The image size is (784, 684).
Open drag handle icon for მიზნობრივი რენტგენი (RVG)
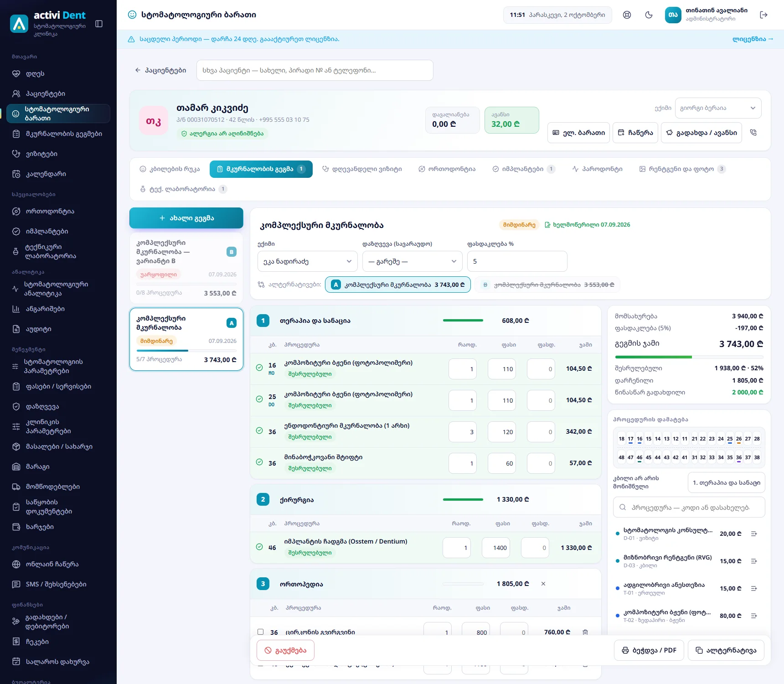coord(754,561)
